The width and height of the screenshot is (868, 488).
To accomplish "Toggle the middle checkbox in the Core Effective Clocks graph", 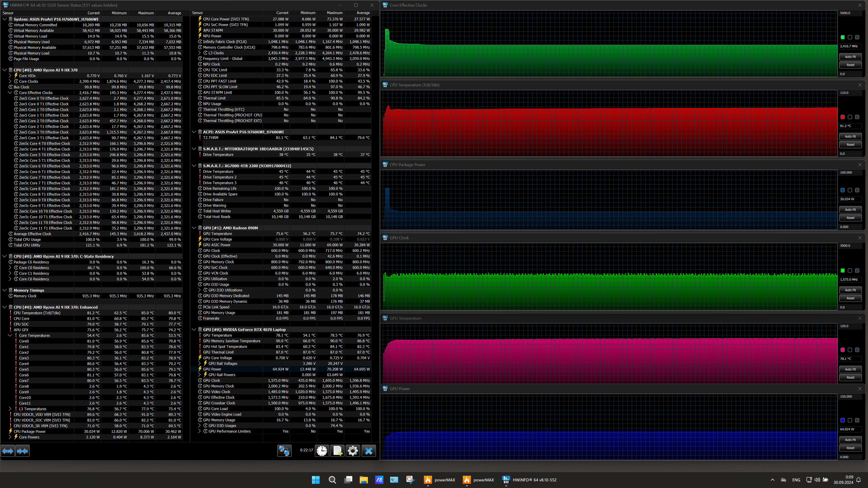I will click(850, 37).
